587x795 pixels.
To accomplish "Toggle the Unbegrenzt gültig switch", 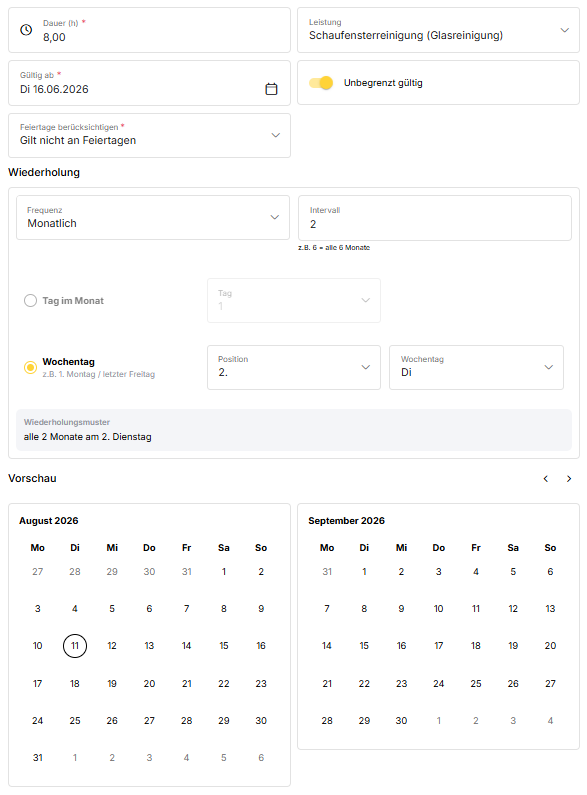I will (321, 83).
